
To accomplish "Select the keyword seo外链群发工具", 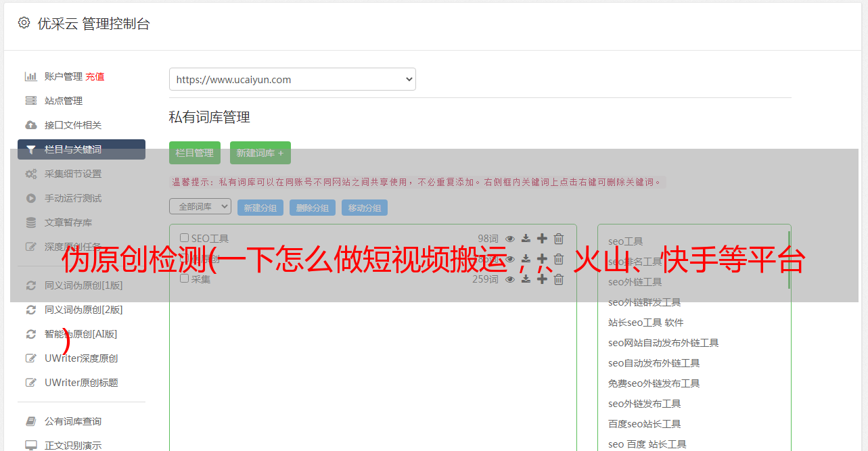I will tap(645, 302).
